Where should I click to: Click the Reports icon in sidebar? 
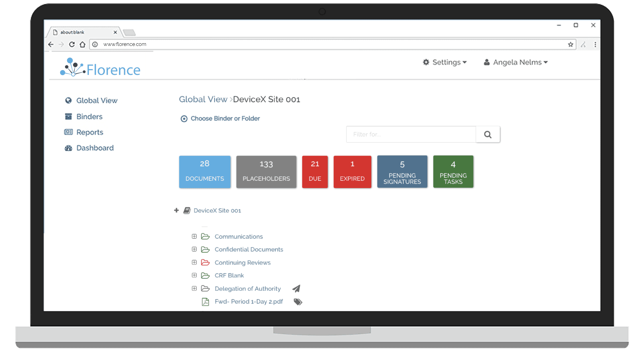point(68,132)
